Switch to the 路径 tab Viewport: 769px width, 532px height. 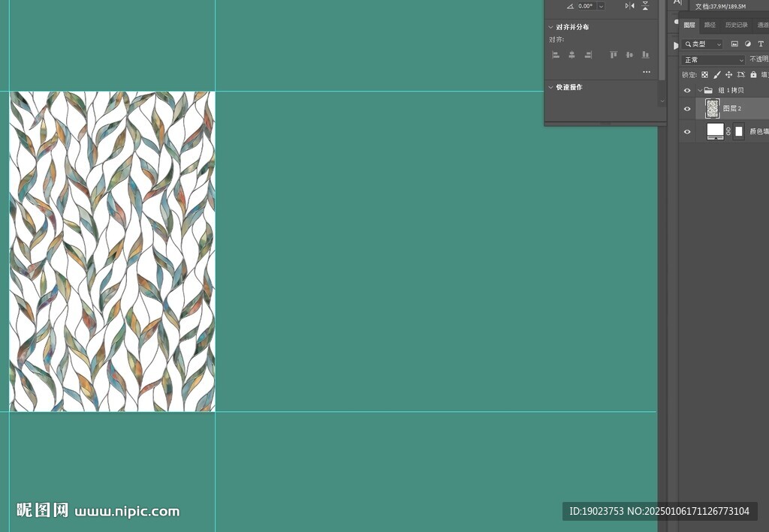pos(710,26)
